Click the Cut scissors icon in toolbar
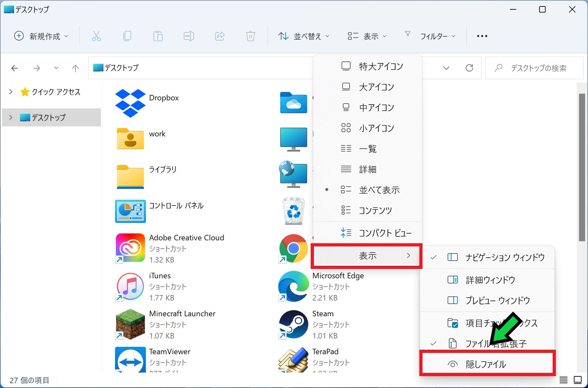This screenshot has height=388, width=588. pos(96,36)
